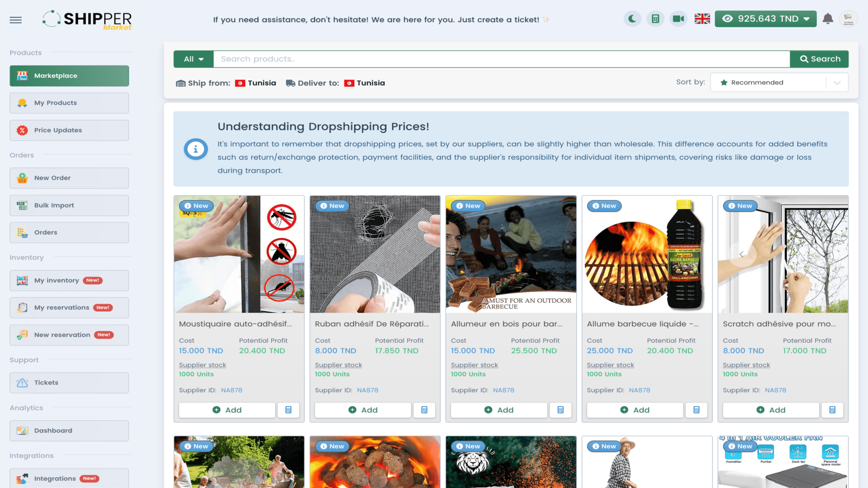The image size is (868, 488).
Task: Click the video camera icon near the flag
Action: [678, 18]
